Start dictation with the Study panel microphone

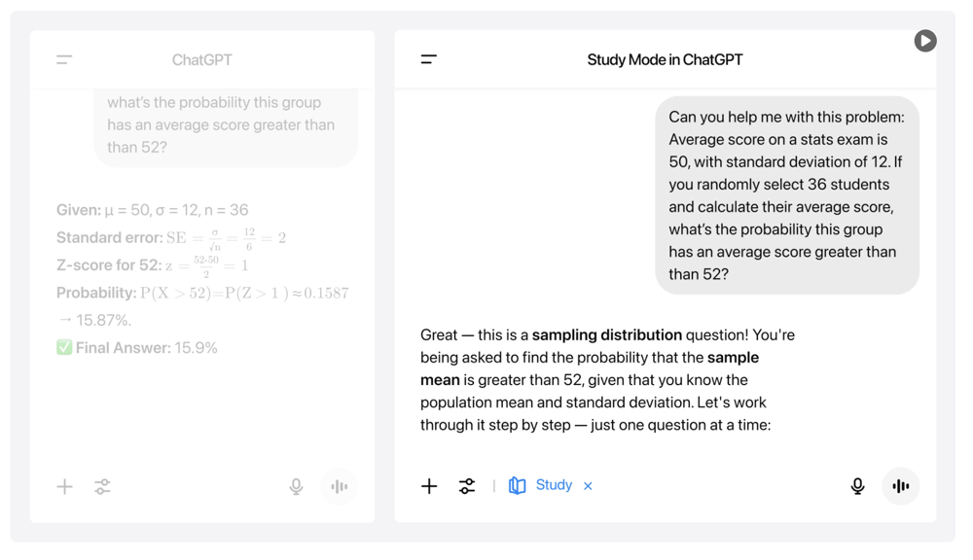(x=857, y=485)
